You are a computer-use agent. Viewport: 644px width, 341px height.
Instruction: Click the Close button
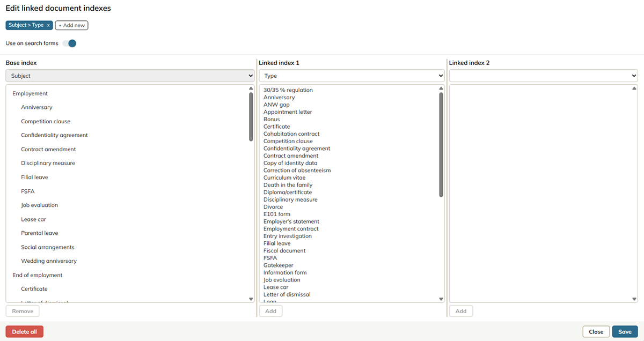(596, 331)
